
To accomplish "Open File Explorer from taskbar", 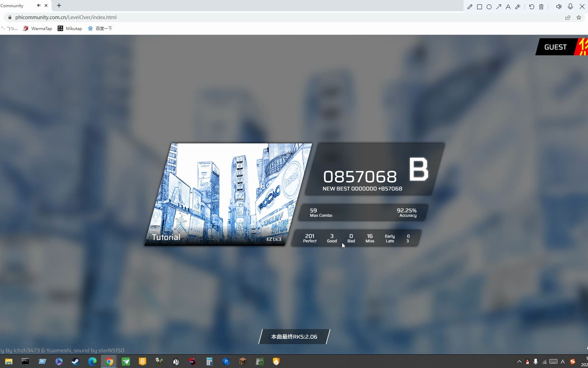I will click(9, 362).
